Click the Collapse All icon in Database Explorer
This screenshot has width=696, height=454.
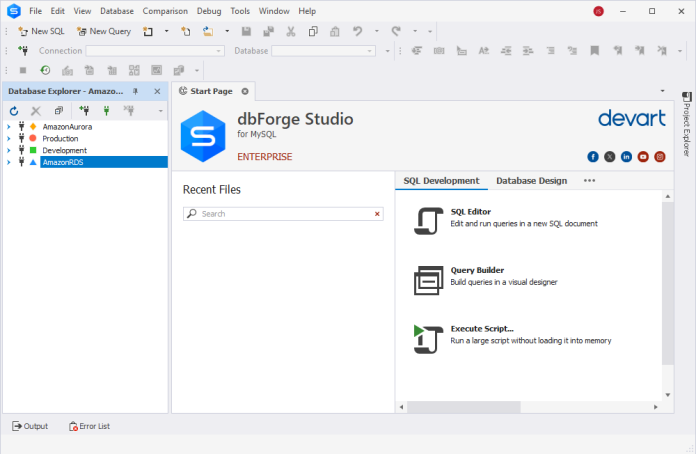(58, 110)
